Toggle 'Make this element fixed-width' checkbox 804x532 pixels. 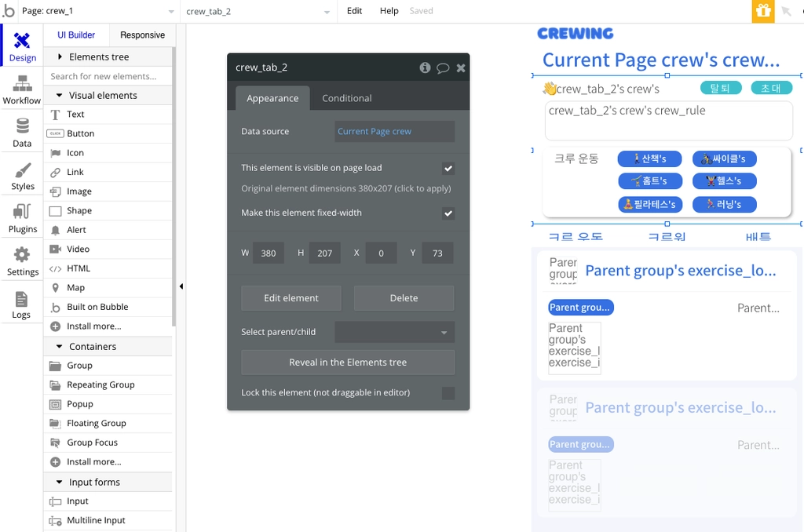pyautogui.click(x=448, y=213)
